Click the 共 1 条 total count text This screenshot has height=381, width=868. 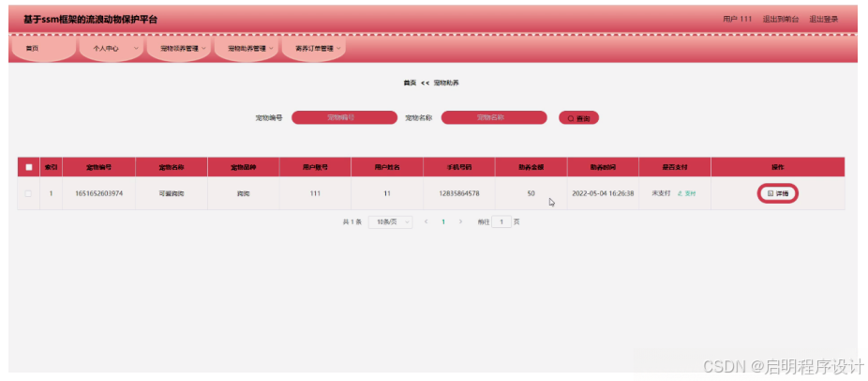point(352,221)
